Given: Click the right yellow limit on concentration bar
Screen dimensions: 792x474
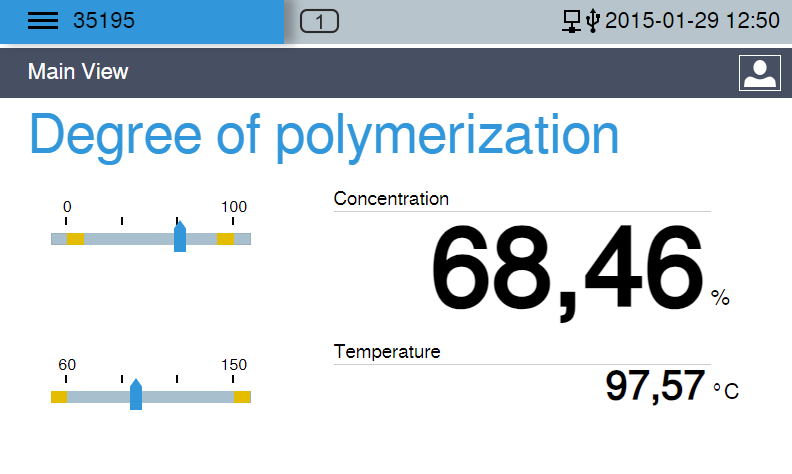Looking at the screenshot, I should (x=225, y=239).
